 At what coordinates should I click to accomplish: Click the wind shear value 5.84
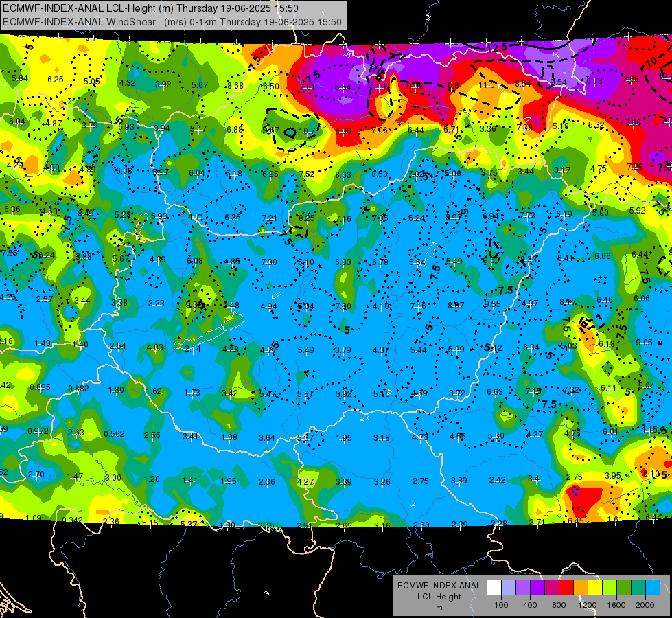(x=19, y=78)
